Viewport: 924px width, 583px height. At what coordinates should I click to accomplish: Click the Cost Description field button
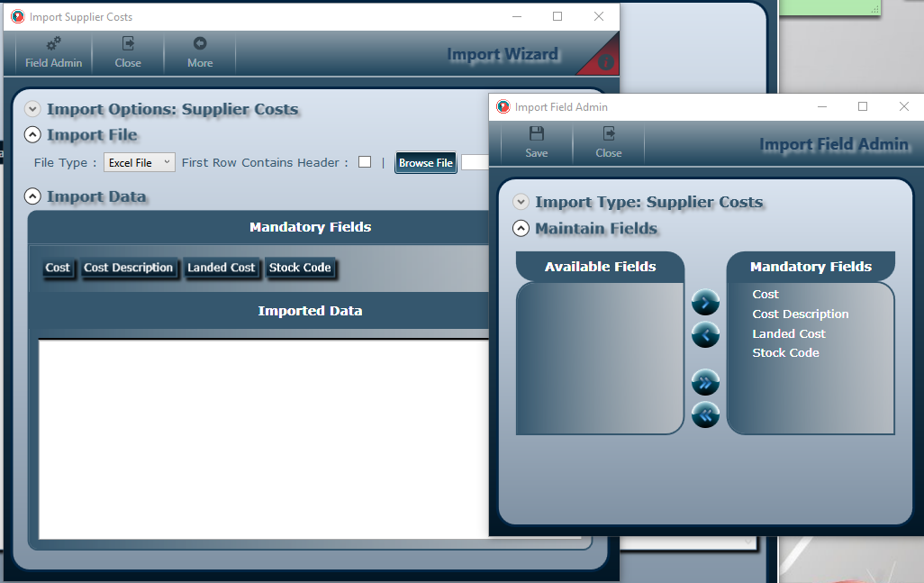129,268
